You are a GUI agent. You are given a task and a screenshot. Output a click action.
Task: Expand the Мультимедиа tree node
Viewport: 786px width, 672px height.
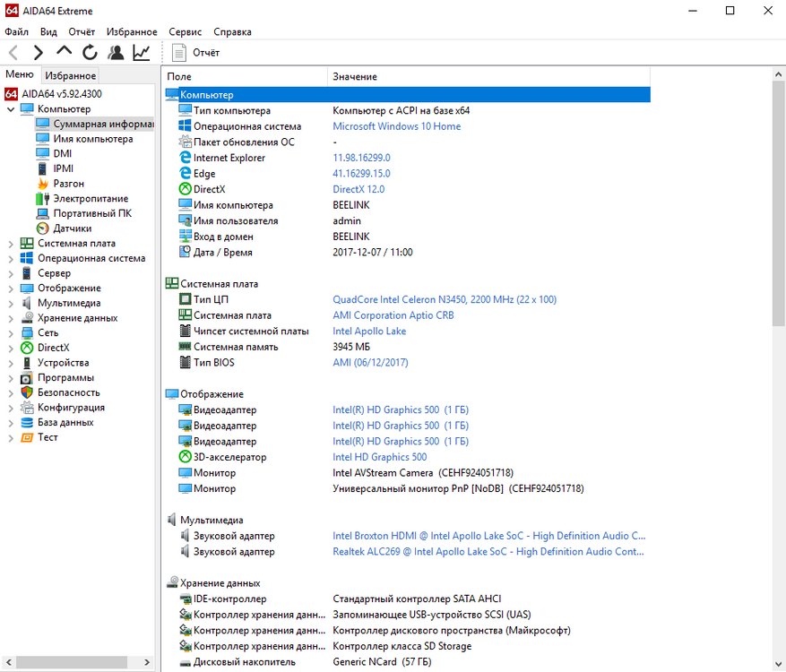[x=11, y=304]
